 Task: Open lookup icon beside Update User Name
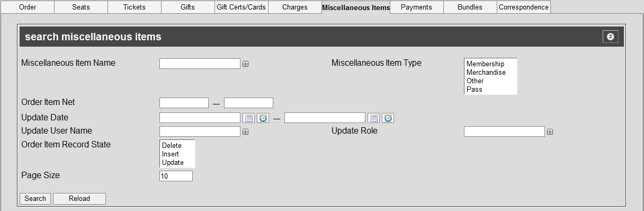coord(246,132)
